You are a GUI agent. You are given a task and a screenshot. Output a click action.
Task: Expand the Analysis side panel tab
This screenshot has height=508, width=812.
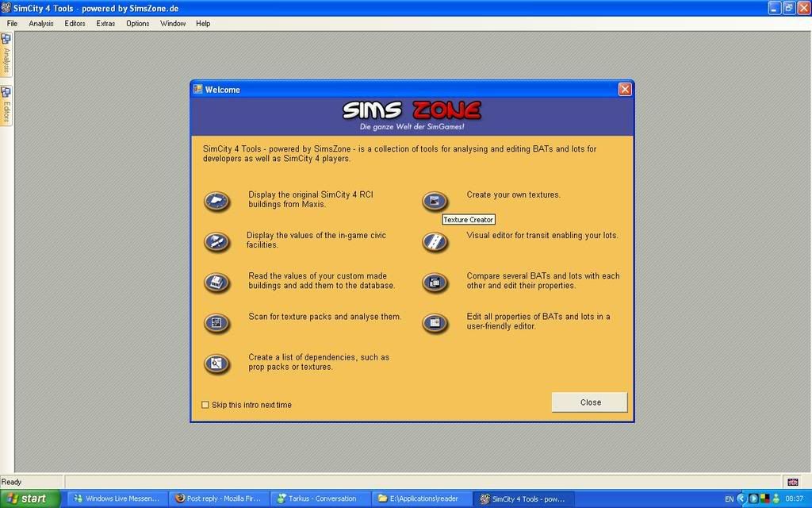[6, 55]
